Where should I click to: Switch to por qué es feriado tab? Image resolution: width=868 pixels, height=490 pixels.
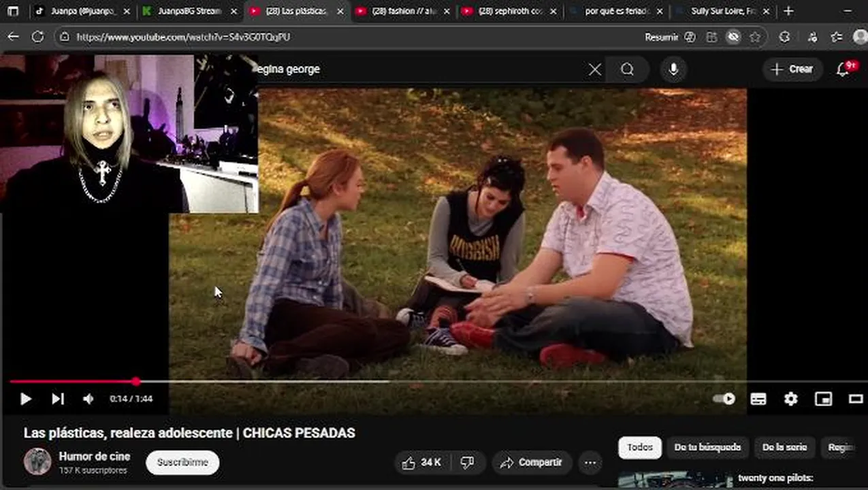point(616,12)
